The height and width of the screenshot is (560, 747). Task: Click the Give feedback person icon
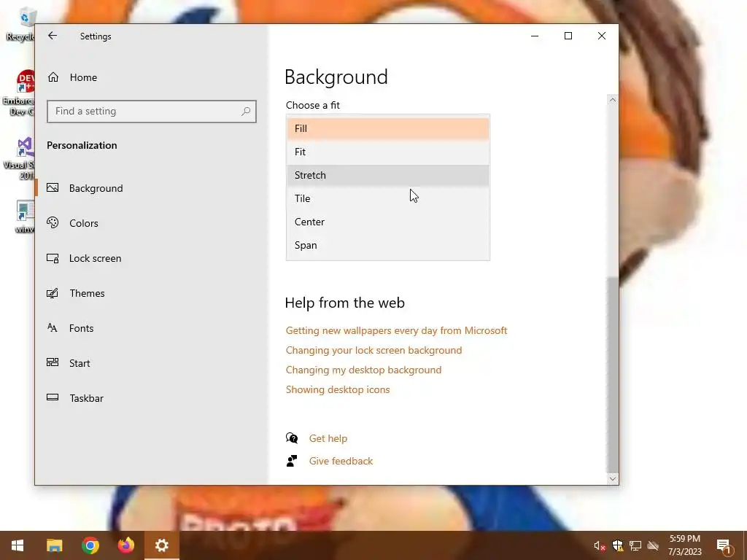click(292, 461)
